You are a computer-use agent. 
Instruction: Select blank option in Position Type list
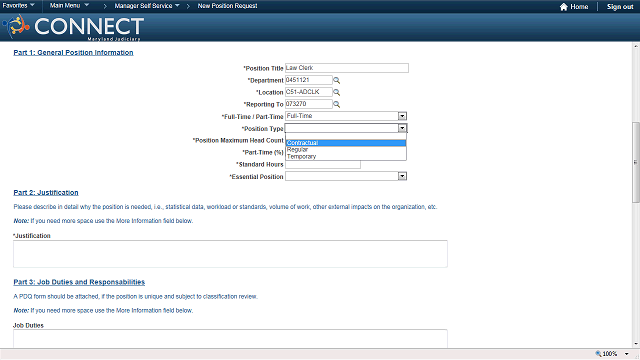tap(346, 137)
